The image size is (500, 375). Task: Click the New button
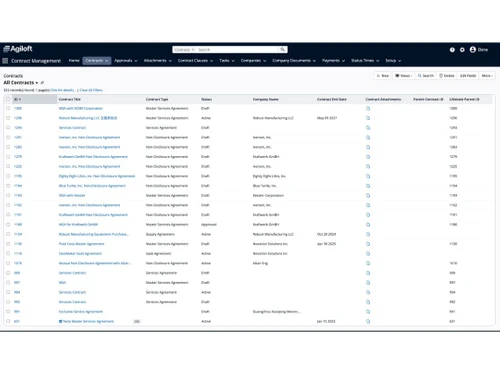(383, 76)
